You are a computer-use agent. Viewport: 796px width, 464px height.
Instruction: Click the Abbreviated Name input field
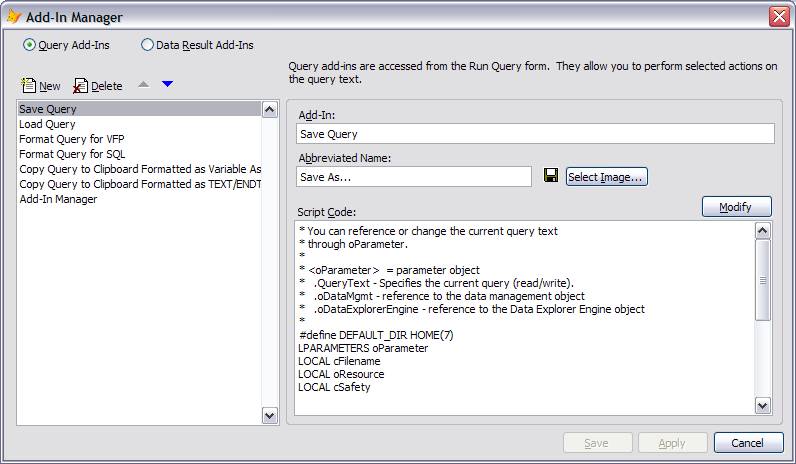coord(414,177)
